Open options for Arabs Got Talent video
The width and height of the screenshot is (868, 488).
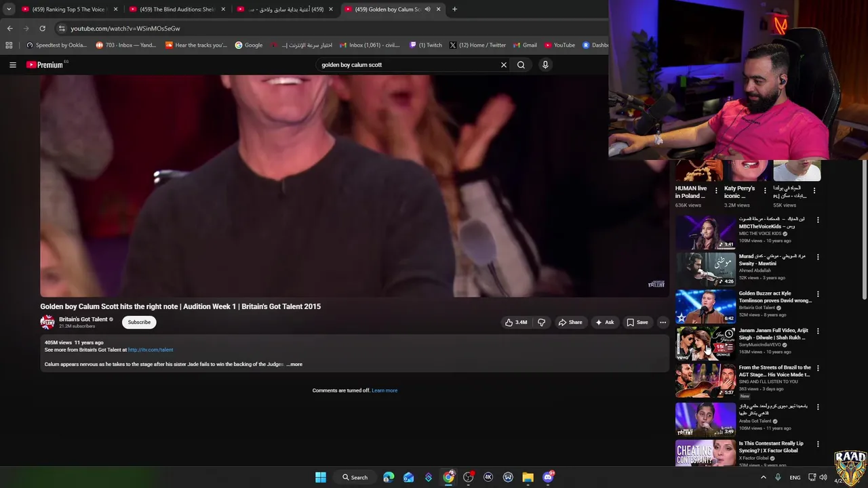(818, 407)
